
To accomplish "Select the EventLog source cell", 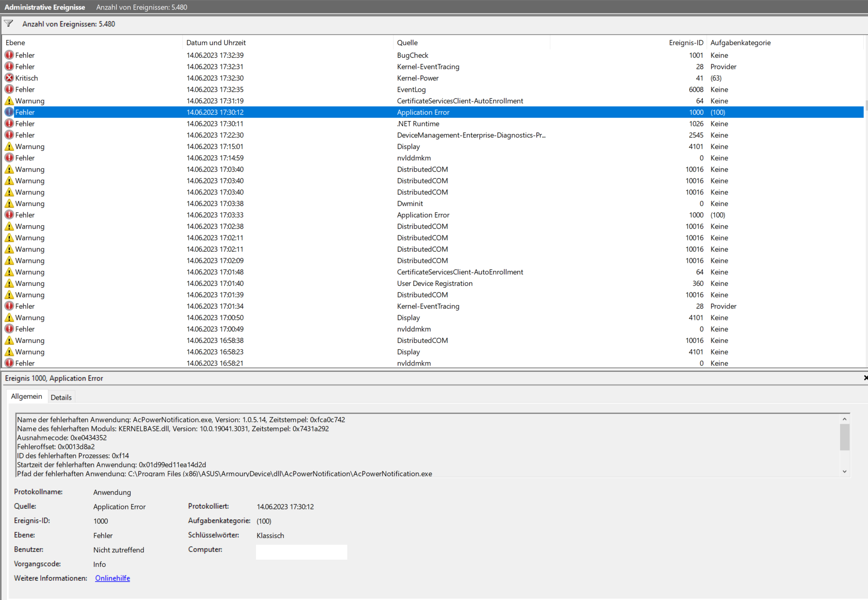I will [411, 89].
